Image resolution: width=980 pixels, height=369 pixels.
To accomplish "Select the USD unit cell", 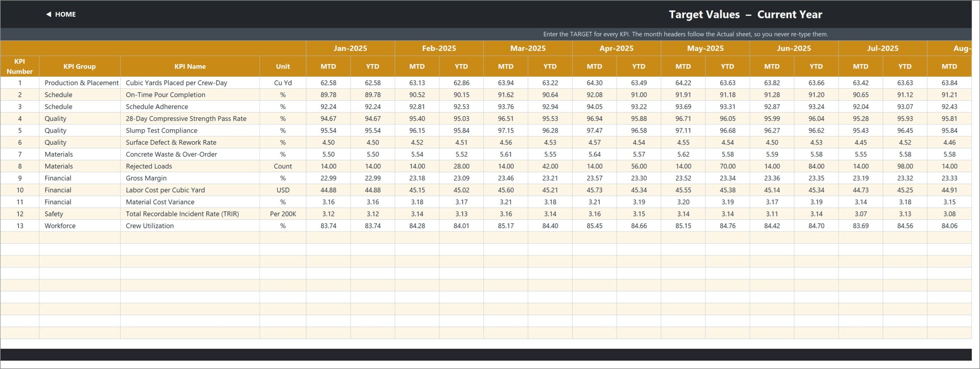I will (x=283, y=190).
